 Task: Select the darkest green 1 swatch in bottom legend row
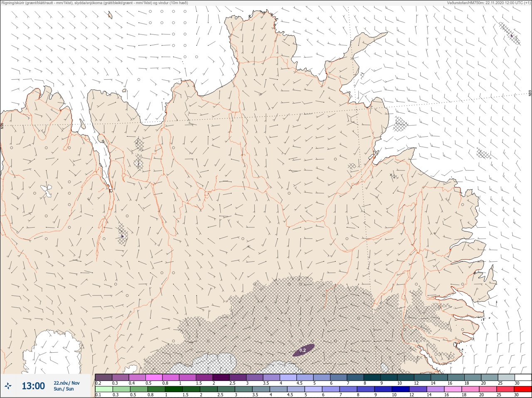174,389
